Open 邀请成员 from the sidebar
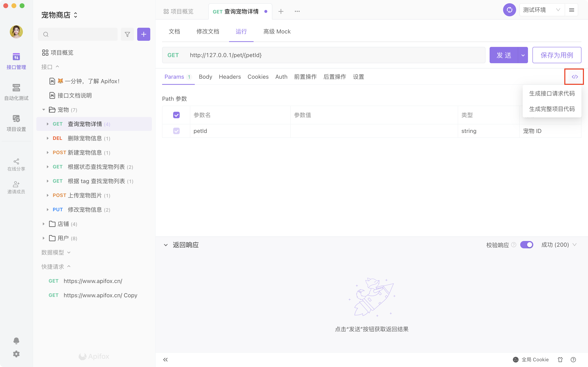Image resolution: width=588 pixels, height=367 pixels. pos(16,187)
